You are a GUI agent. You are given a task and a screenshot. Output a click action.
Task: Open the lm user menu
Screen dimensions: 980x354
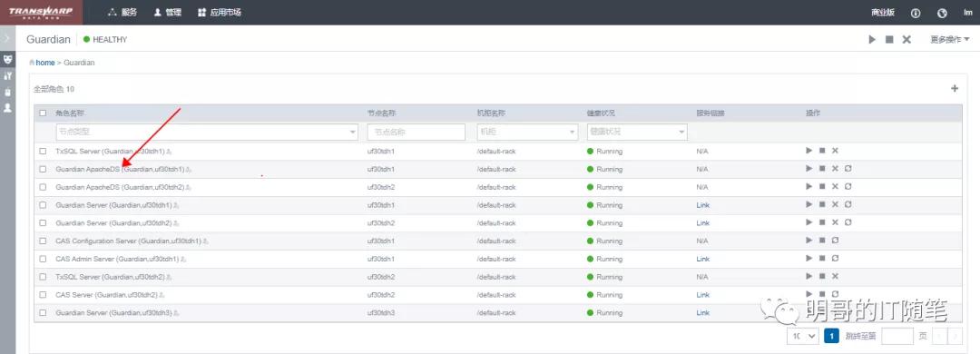pyautogui.click(x=968, y=13)
